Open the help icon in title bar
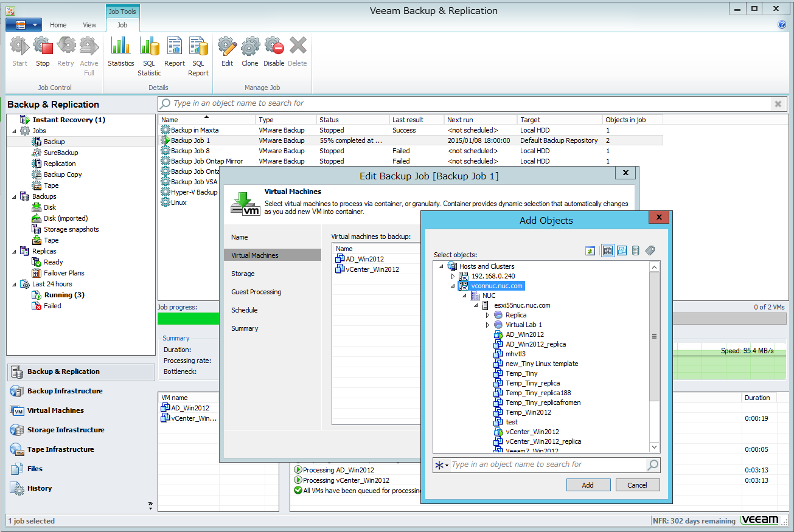The width and height of the screenshot is (794, 532). [x=782, y=25]
